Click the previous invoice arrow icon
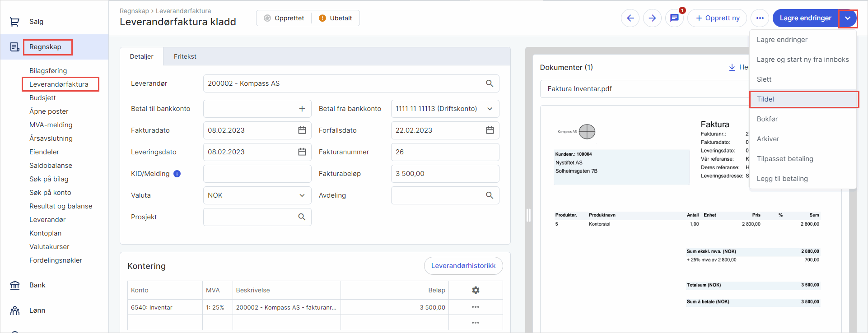This screenshot has height=333, width=868. click(x=630, y=18)
